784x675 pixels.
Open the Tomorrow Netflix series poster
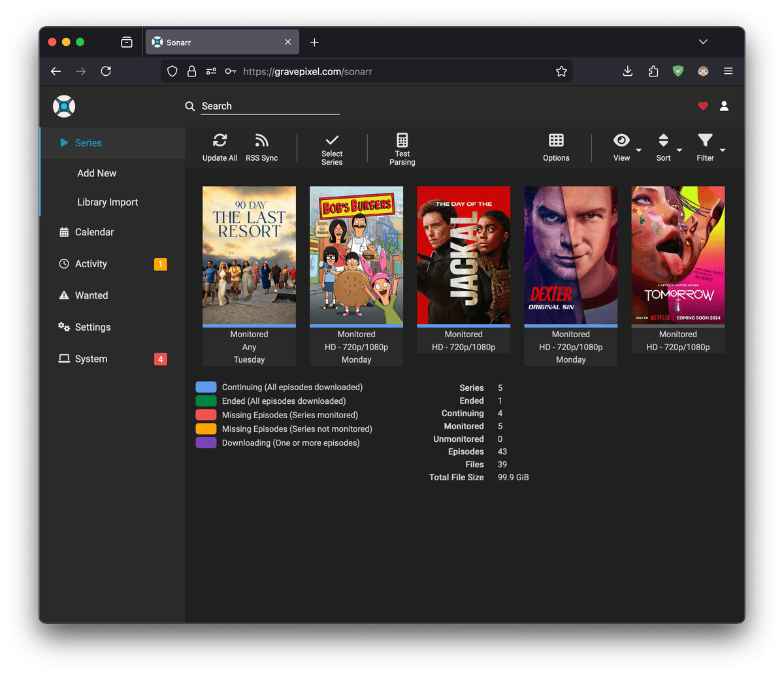(678, 255)
